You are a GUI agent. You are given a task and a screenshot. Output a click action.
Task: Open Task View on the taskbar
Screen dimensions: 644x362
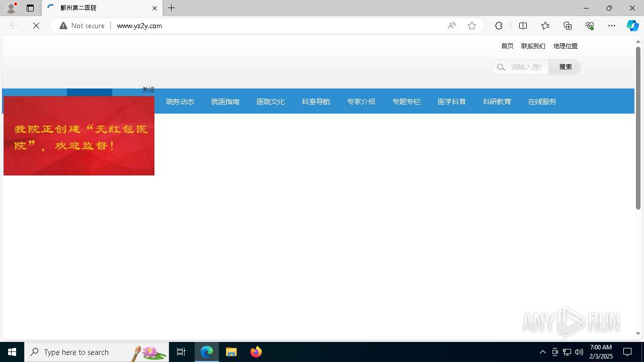[181, 352]
